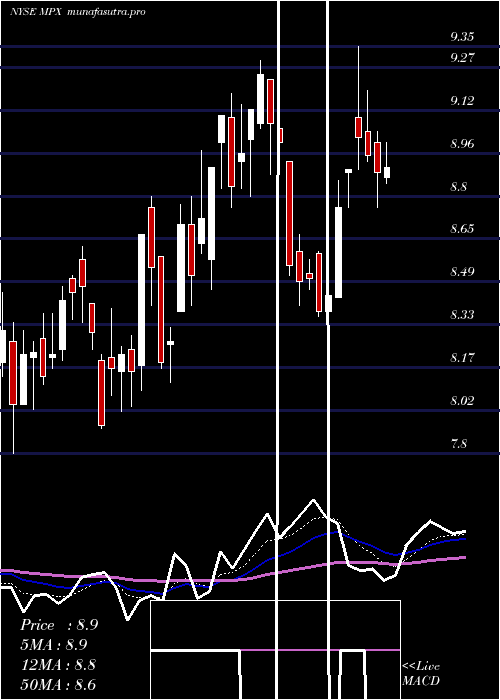Click the NYSE MPX munafasutra.pro title text
Screen dimensions: 500x700
tap(78, 12)
